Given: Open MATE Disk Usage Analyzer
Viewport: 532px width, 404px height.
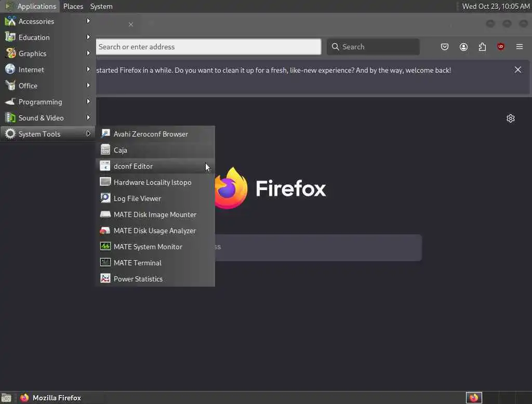Looking at the screenshot, I should [155, 231].
